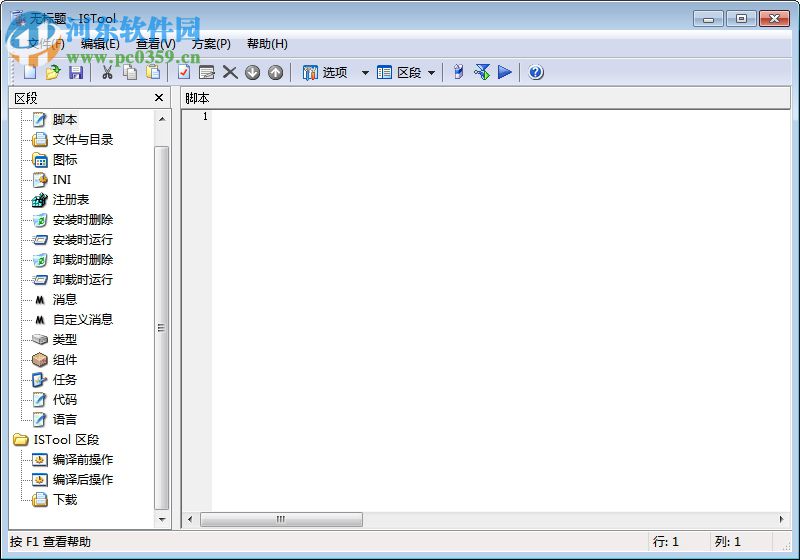The image size is (800, 560).
Task: Select 文件与目录 tree item
Action: point(83,139)
